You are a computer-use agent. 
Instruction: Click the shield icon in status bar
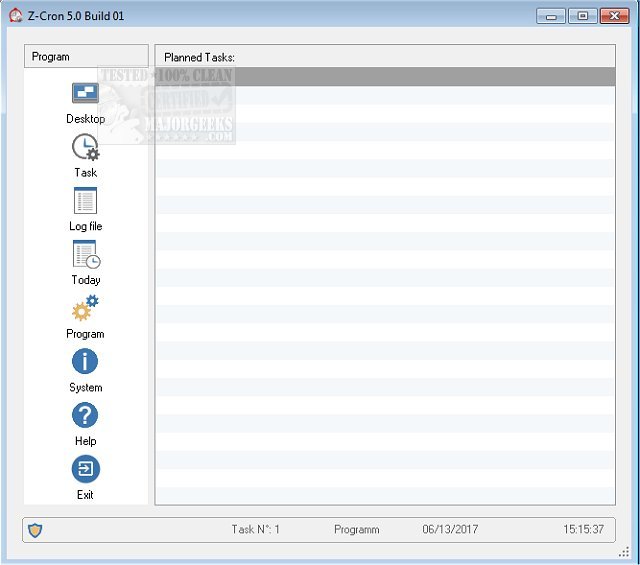click(35, 530)
